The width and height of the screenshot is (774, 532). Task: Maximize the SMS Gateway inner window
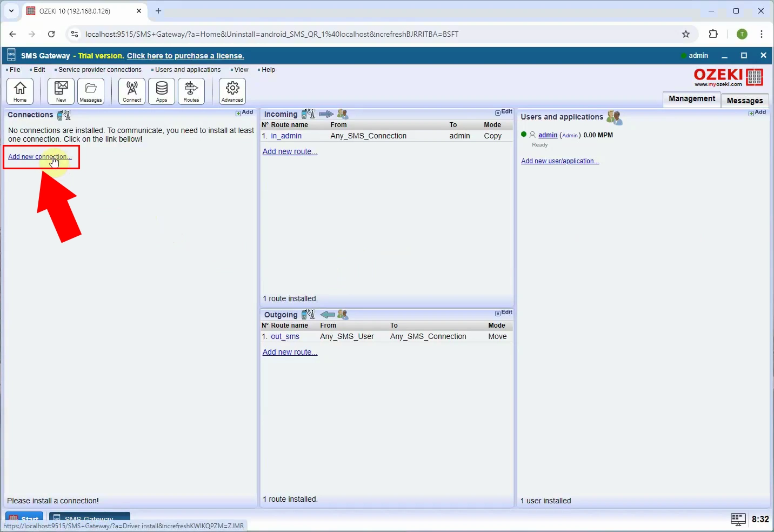pos(744,56)
